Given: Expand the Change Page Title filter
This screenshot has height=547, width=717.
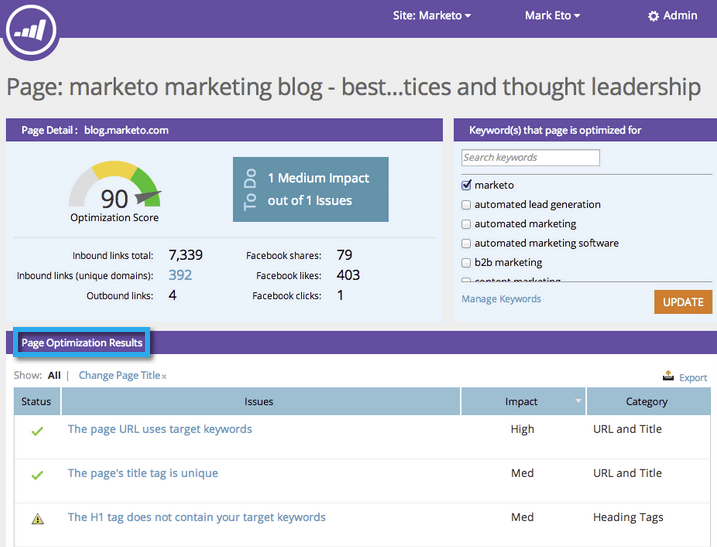Looking at the screenshot, I should click(x=122, y=376).
